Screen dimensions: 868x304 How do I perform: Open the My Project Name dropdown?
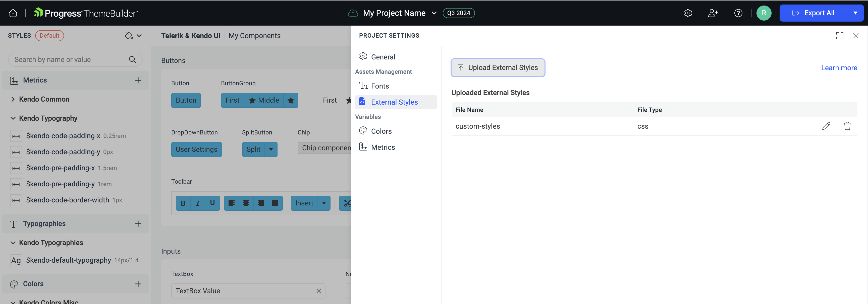point(434,13)
